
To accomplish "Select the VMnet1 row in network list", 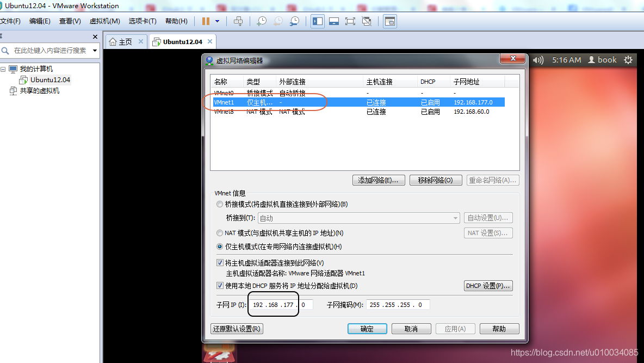I will click(x=358, y=102).
